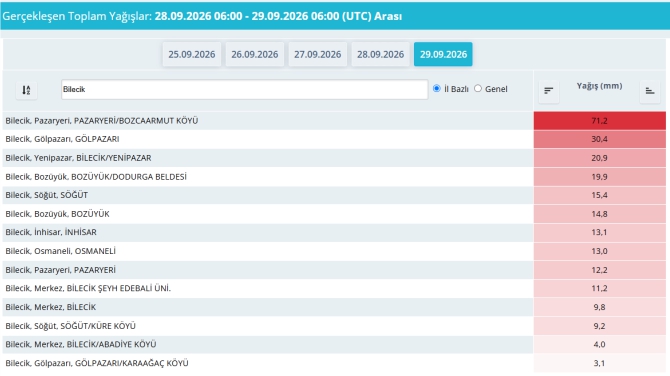
Task: Click the 30,4 rainfall value cell
Action: pyautogui.click(x=599, y=139)
